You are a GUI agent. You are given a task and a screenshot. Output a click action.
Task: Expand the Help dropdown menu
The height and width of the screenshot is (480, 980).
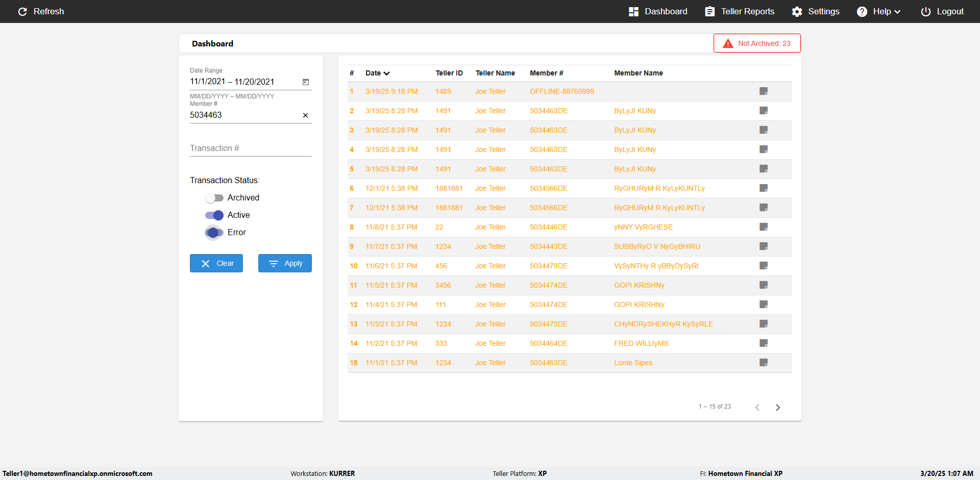[x=878, y=11]
